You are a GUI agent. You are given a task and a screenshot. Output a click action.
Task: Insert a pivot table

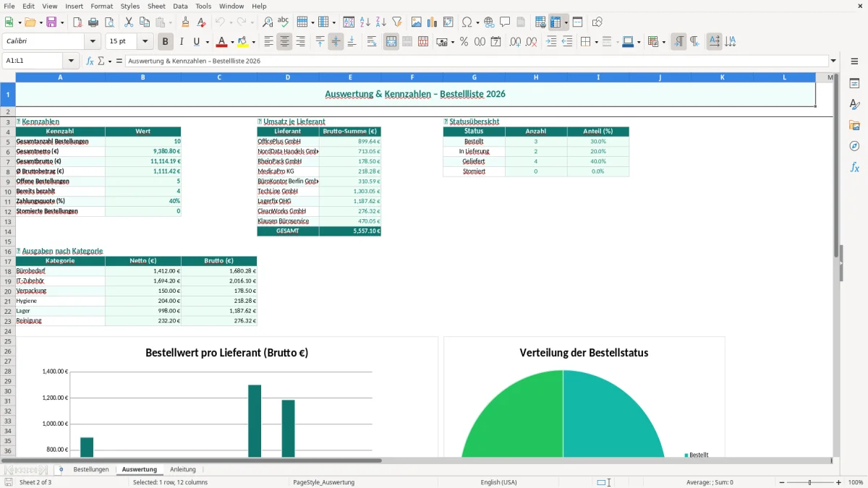pos(448,22)
